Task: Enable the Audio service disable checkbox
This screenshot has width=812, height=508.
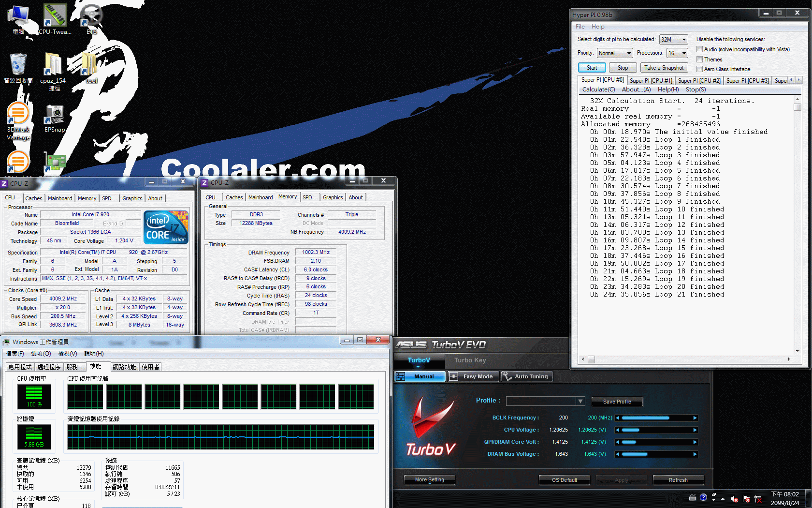Action: (x=699, y=49)
